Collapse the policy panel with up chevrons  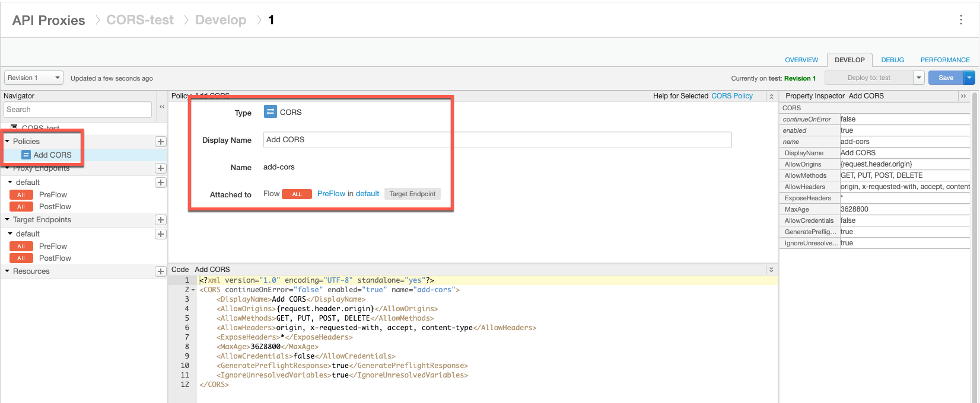(771, 96)
